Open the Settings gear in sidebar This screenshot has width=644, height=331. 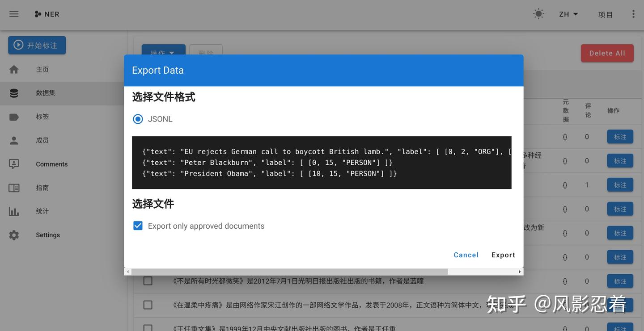[x=14, y=235]
